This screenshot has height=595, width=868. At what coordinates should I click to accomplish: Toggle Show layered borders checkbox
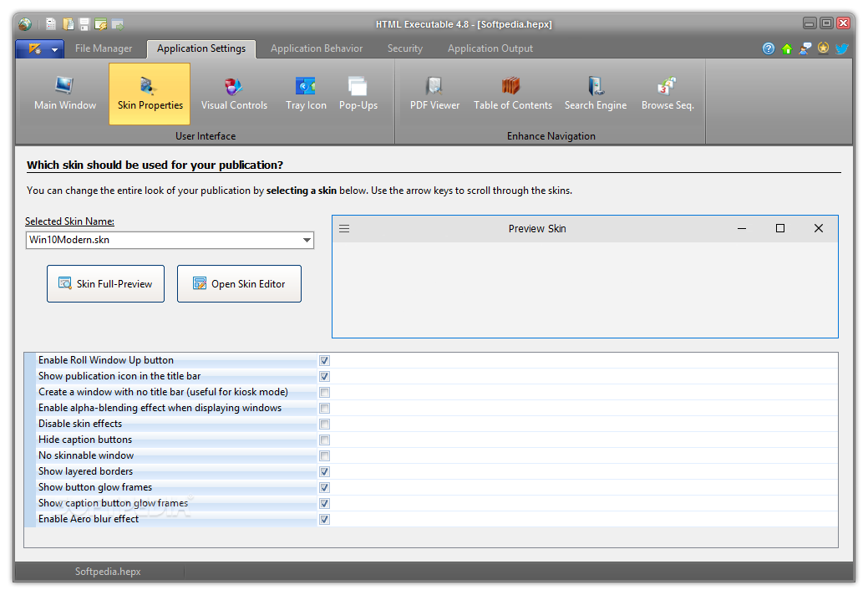[324, 472]
